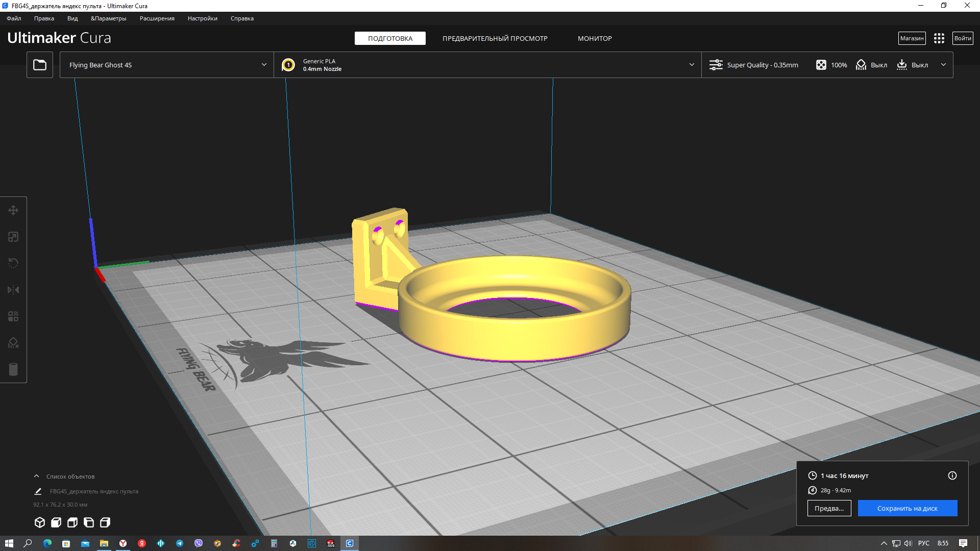980x551 pixels.
Task: Select the Move tool in left toolbar
Action: pos(13,210)
